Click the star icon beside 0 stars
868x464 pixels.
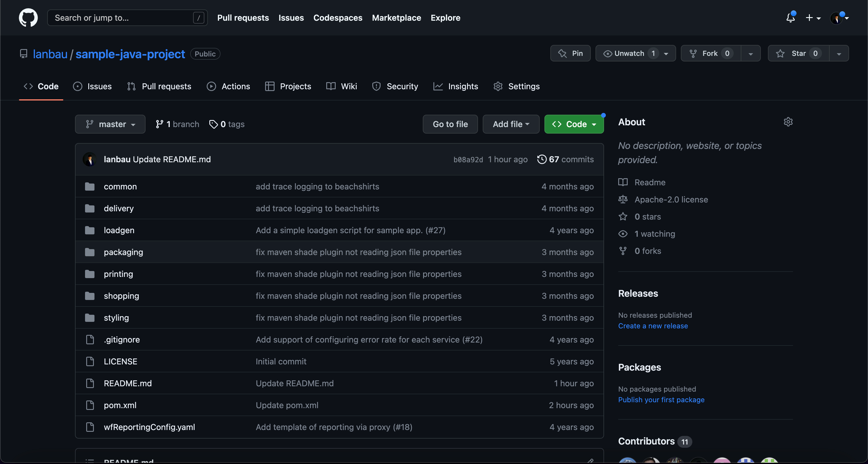click(x=623, y=217)
